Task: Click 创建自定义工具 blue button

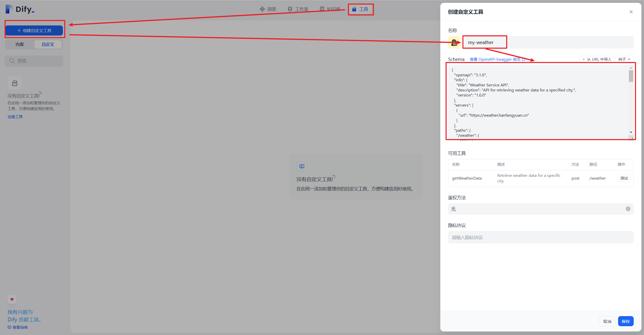Action: click(x=34, y=30)
